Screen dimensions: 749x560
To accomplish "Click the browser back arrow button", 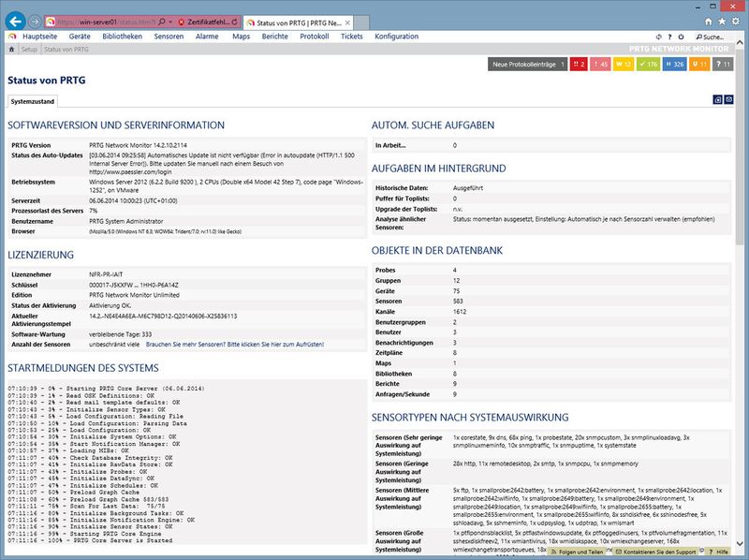I will coord(14,20).
